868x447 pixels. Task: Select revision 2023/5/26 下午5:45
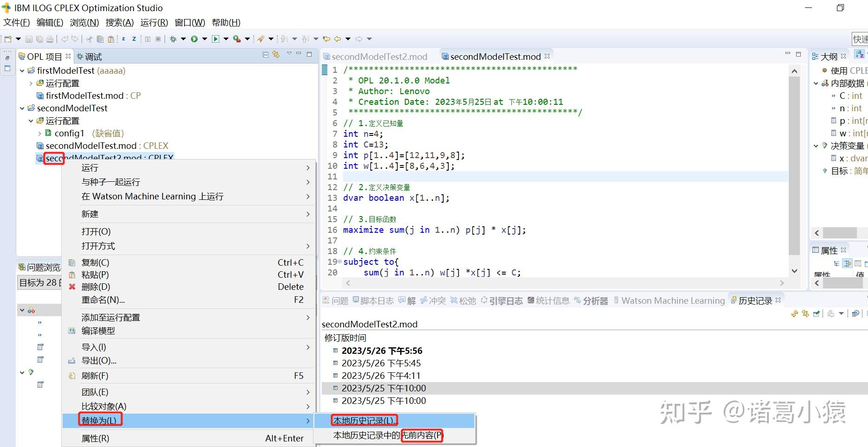pyautogui.click(x=381, y=363)
